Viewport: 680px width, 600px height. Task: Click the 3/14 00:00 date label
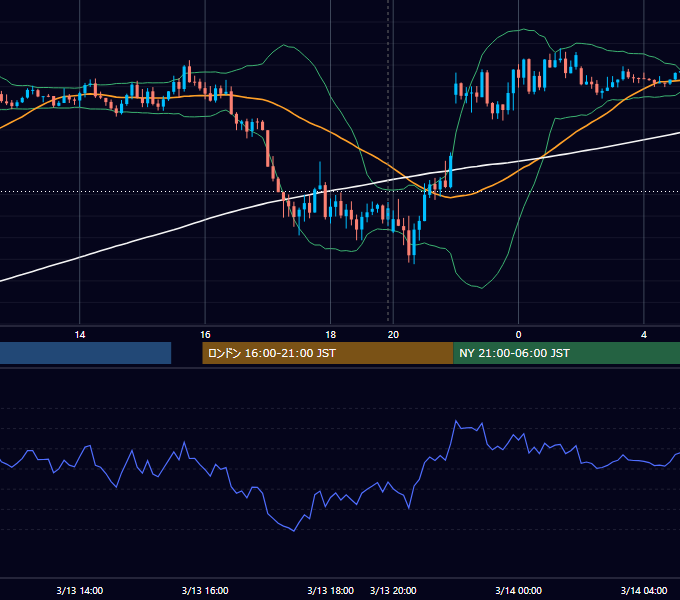pyautogui.click(x=518, y=590)
